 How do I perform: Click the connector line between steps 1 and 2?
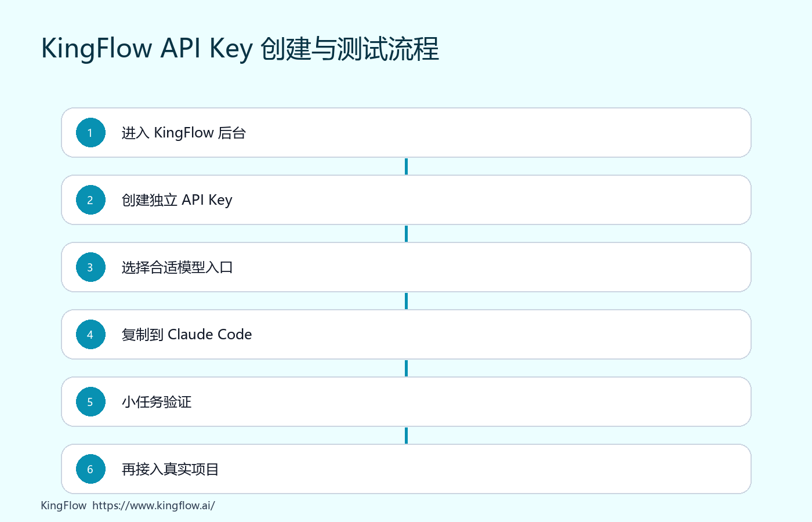coord(406,166)
